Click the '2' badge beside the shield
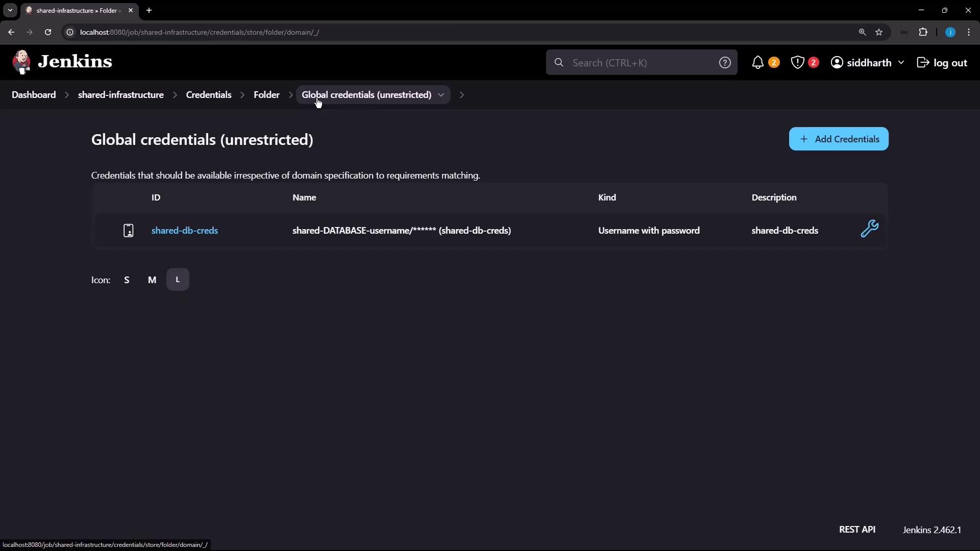Viewport: 980px width, 551px height. point(814,63)
